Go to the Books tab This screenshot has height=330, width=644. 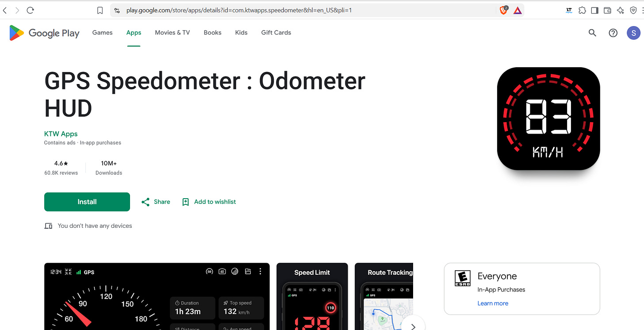tap(212, 33)
